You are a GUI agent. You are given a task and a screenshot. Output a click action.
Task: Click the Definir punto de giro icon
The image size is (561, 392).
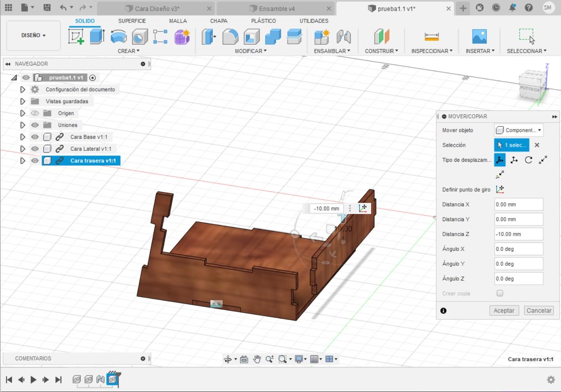point(500,189)
